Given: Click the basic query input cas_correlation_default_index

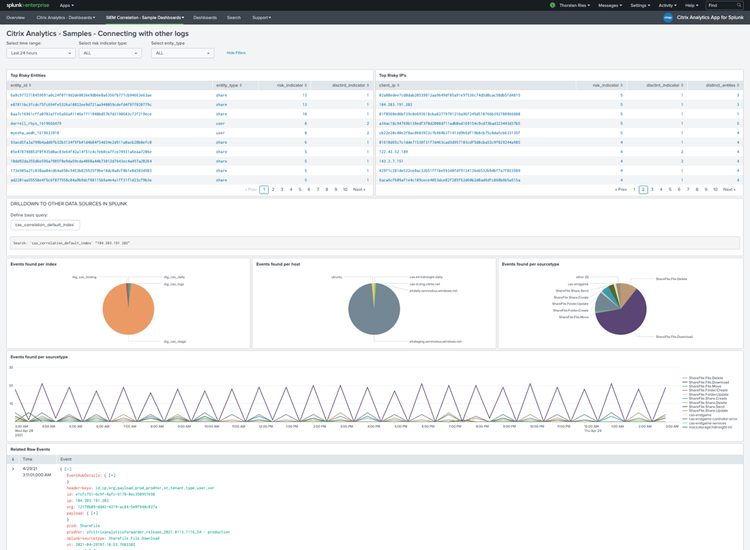Looking at the screenshot, I should pyautogui.click(x=45, y=225).
